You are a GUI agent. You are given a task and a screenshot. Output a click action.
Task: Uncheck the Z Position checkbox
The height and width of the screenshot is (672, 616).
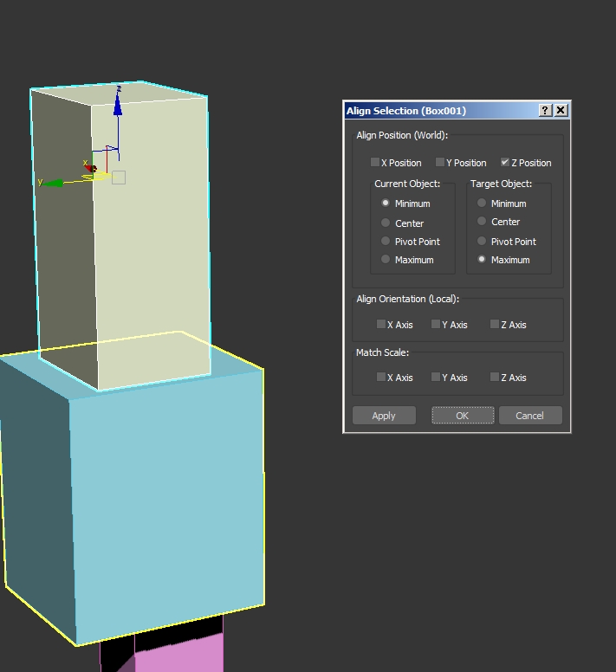[x=505, y=162]
